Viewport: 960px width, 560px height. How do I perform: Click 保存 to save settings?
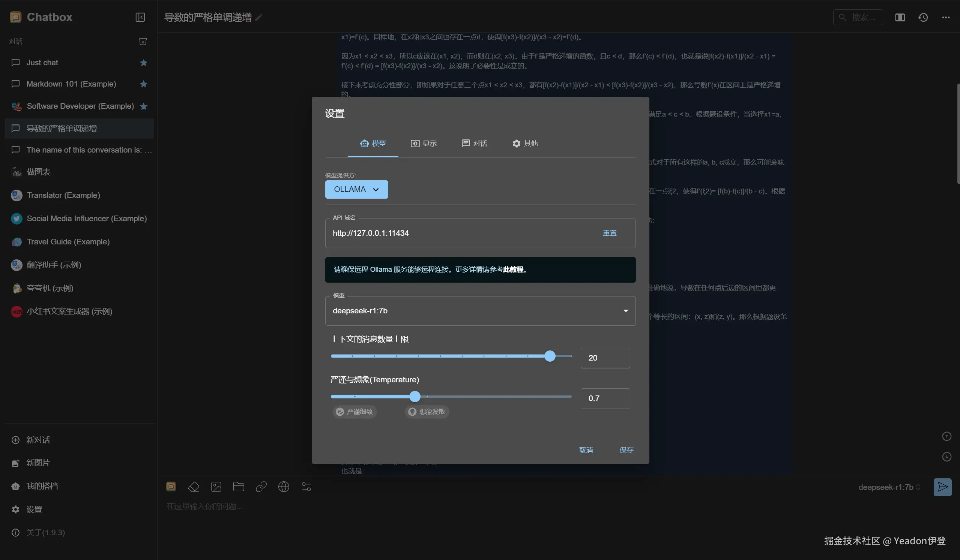tap(626, 450)
